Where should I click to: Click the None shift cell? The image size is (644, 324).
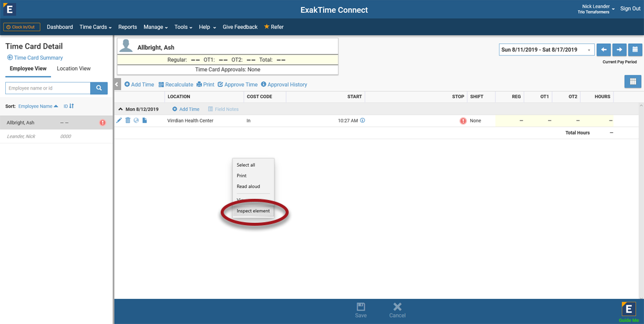tap(475, 120)
